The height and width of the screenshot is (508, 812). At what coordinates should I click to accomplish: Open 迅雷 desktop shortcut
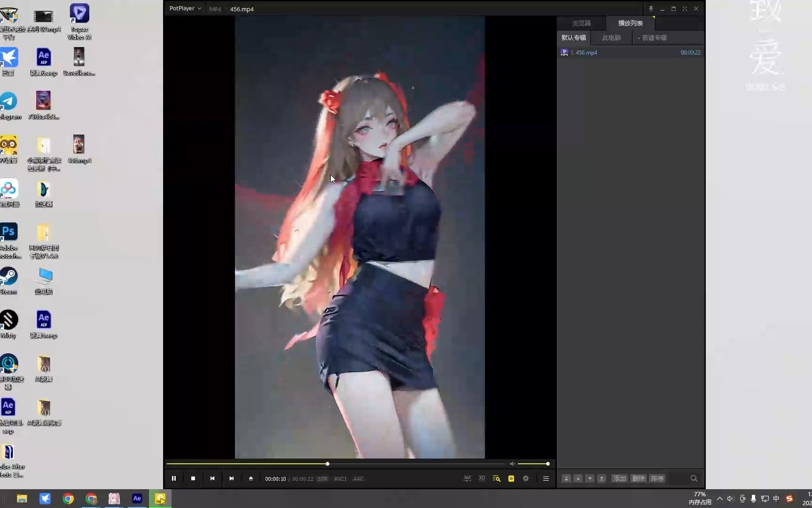click(x=8, y=61)
